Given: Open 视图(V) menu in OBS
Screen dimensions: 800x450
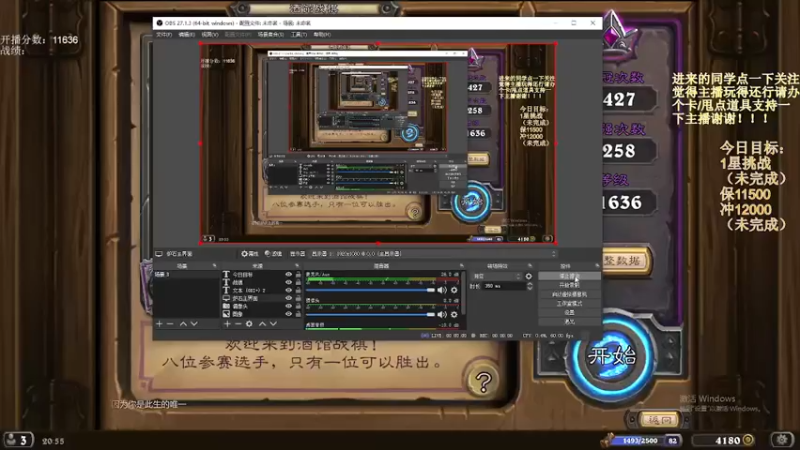Looking at the screenshot, I should pyautogui.click(x=209, y=35).
